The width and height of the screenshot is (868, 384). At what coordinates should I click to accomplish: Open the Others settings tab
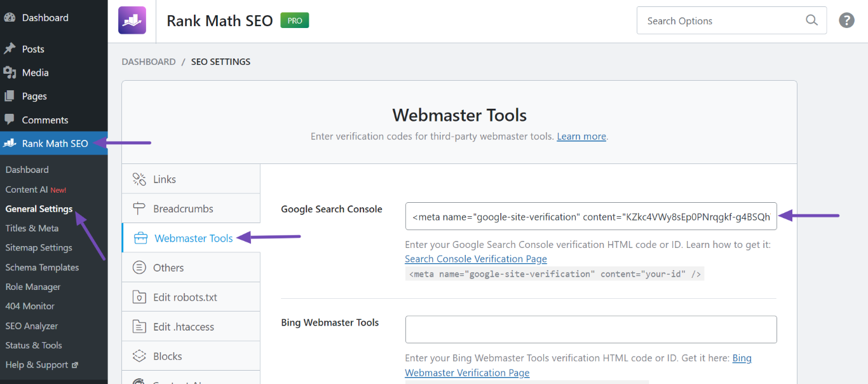(168, 268)
